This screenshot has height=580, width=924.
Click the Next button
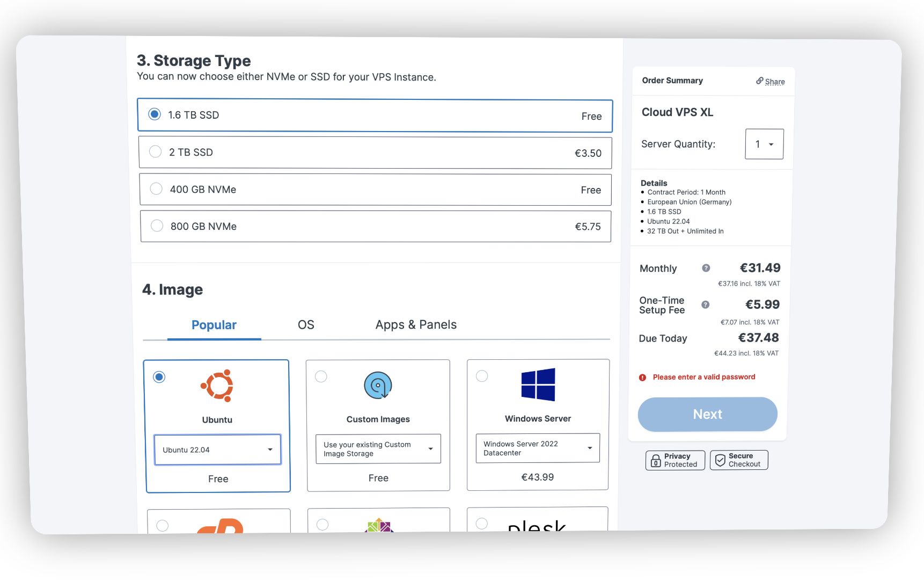tap(707, 414)
